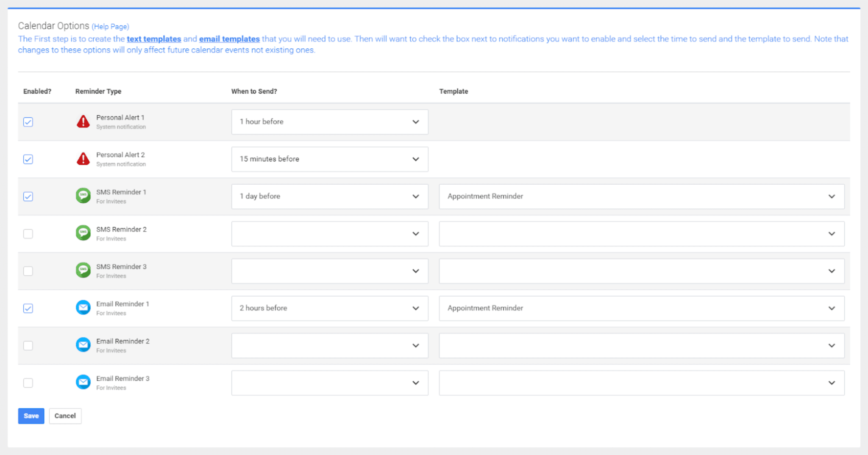Click the Email Reminder 1 envelope icon
Image resolution: width=868 pixels, height=455 pixels.
pyautogui.click(x=83, y=307)
